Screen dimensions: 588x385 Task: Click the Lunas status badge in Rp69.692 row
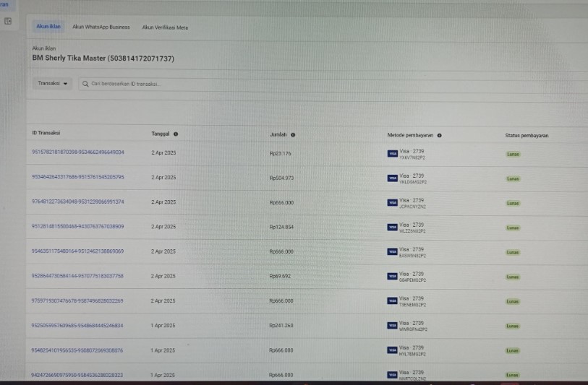(513, 277)
